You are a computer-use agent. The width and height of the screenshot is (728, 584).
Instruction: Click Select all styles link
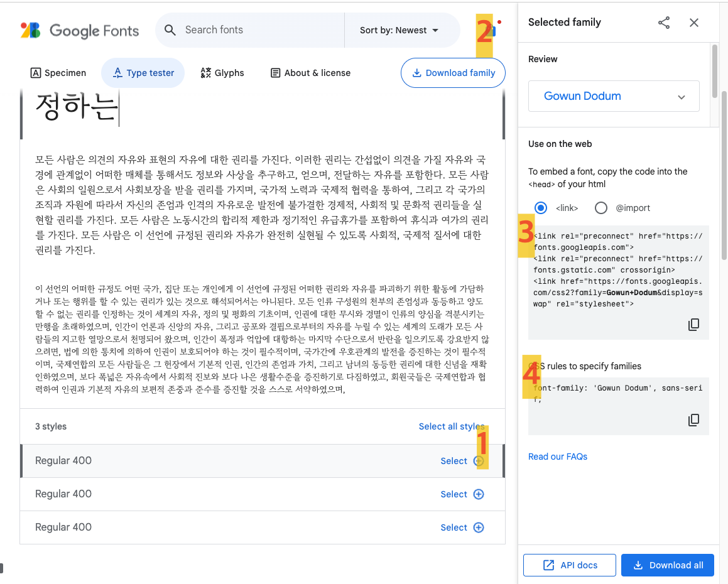(451, 426)
